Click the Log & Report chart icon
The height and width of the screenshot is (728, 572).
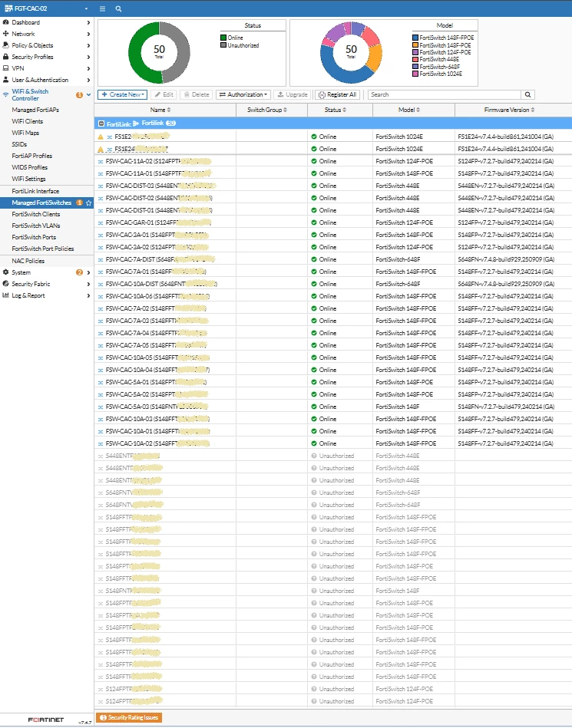click(x=5, y=296)
